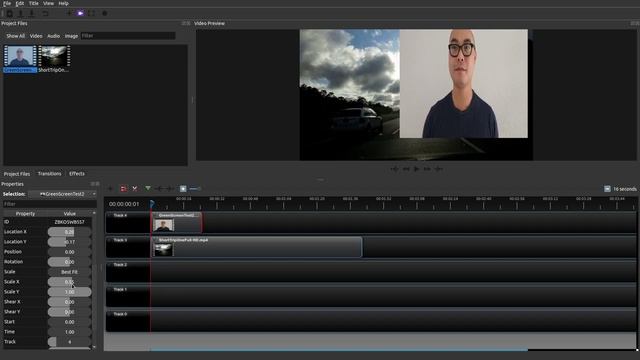The height and width of the screenshot is (360, 640).
Task: Open the Track 3 menu arrow
Action: click(x=109, y=240)
